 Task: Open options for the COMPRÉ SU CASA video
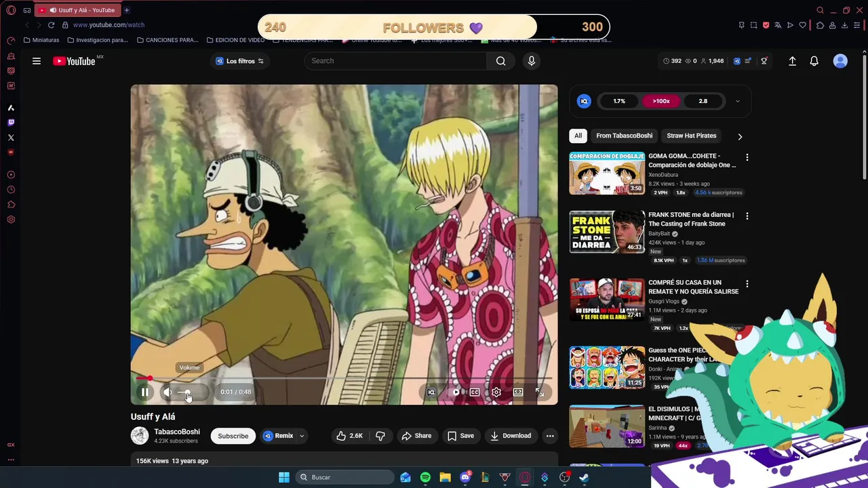[747, 284]
